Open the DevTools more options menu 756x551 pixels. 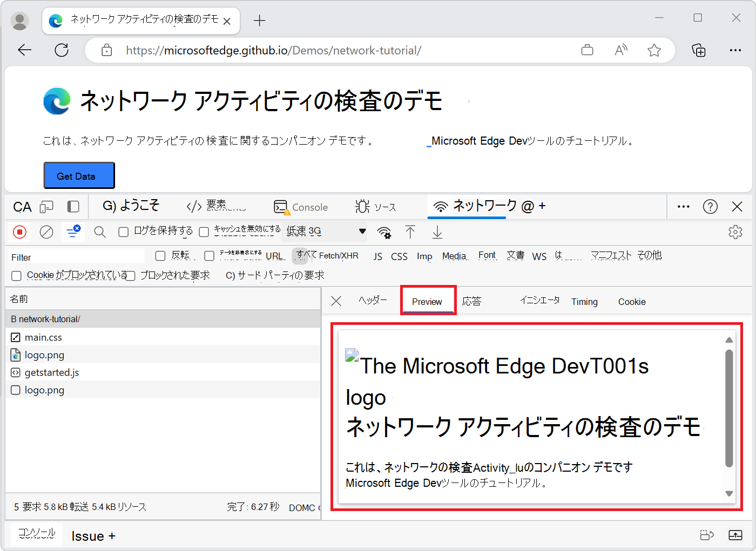pos(683,207)
